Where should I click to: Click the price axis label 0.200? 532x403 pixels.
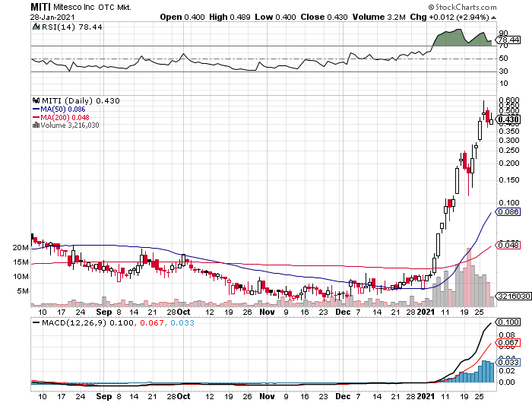pyautogui.click(x=509, y=163)
